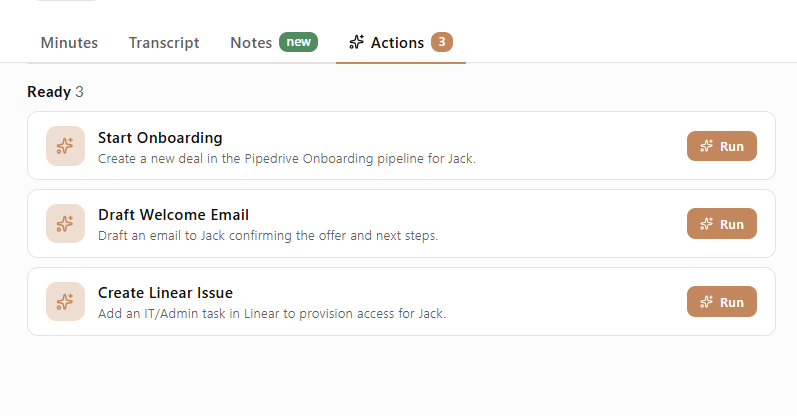Run the Draft Welcome Email action
The width and height of the screenshot is (797, 416).
[x=721, y=224]
